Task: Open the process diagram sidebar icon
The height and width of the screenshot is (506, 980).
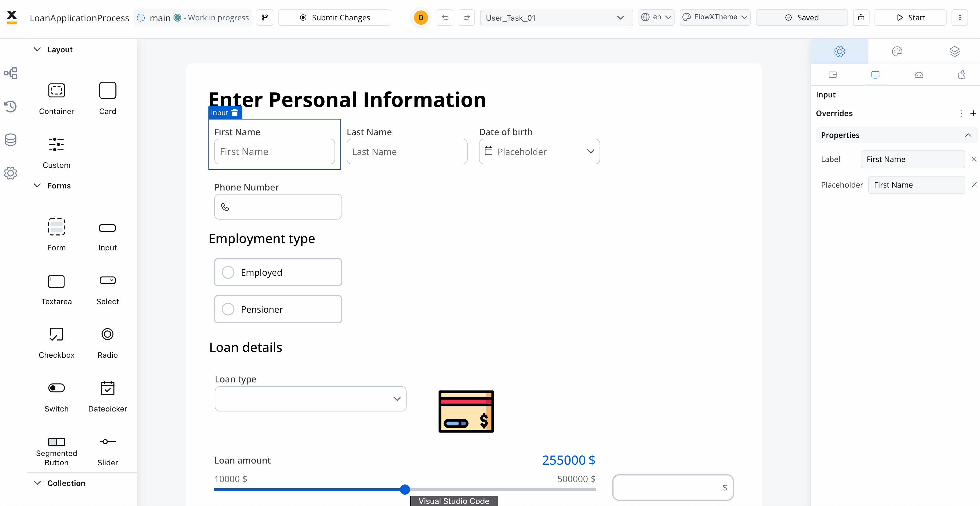Action: pyautogui.click(x=11, y=73)
